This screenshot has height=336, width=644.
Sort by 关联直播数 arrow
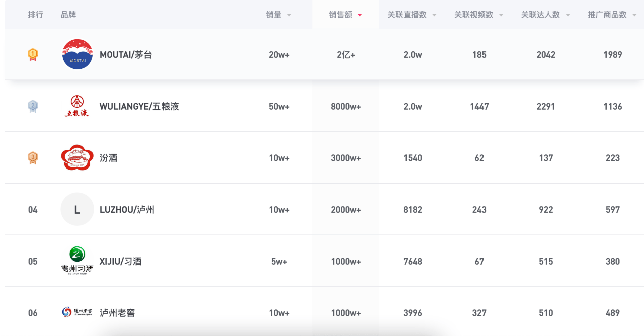coord(434,15)
